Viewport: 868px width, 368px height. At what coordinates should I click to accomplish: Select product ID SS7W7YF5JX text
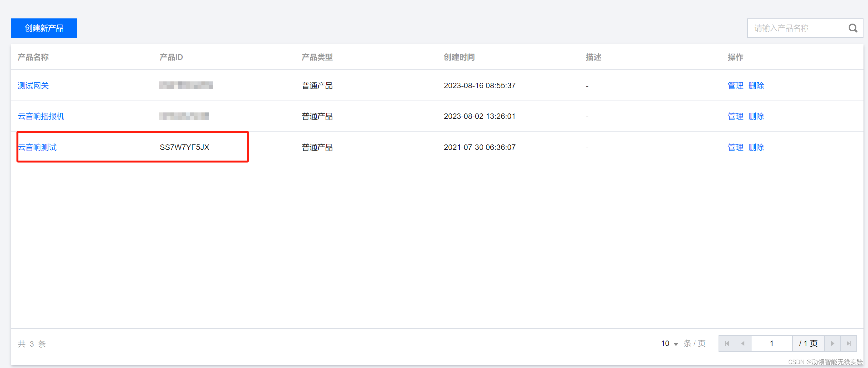point(185,147)
